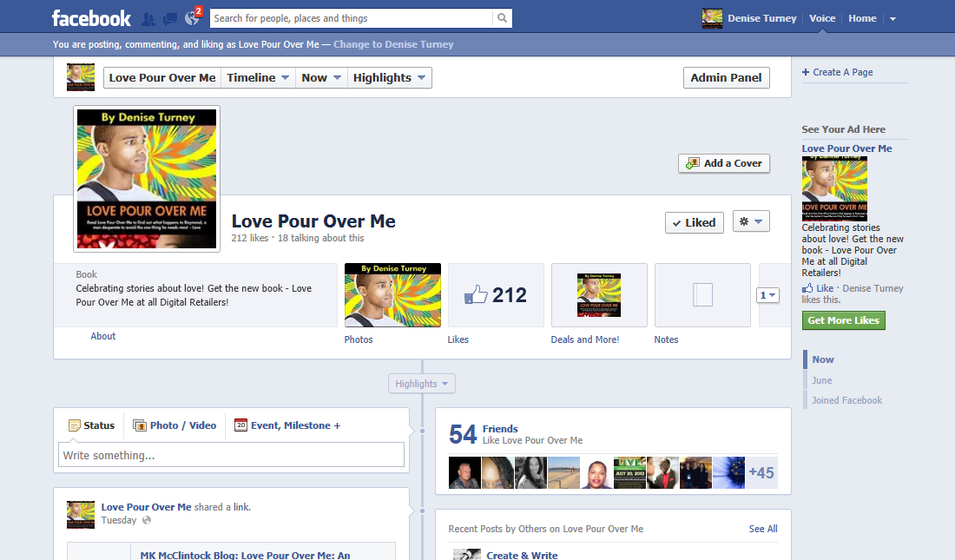Select the Status composer tab

[x=91, y=425]
